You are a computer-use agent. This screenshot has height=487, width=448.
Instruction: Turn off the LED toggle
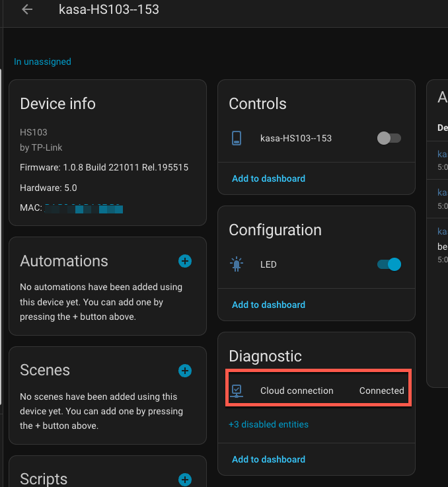389,264
